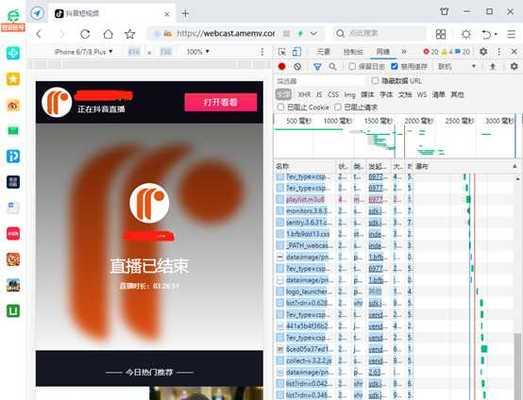Open device toolbar three-dot options
Viewport: 523px width, 400px height.
point(262,52)
